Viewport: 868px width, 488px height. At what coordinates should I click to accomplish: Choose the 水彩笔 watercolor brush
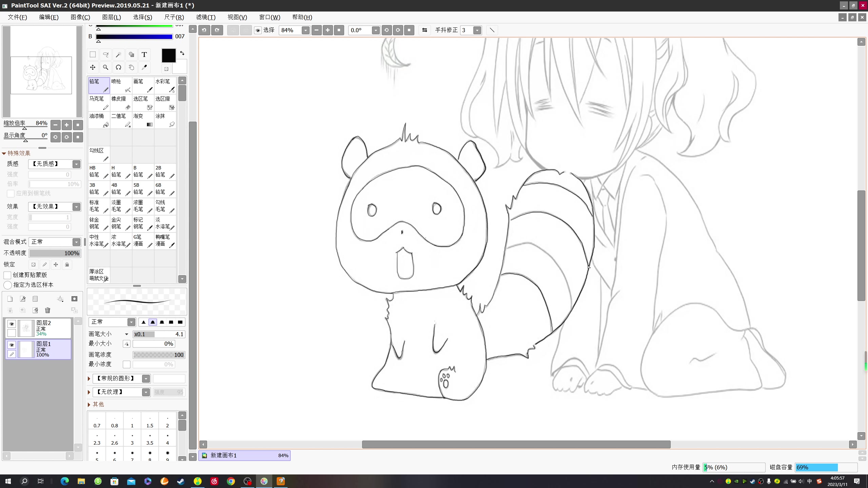(165, 85)
